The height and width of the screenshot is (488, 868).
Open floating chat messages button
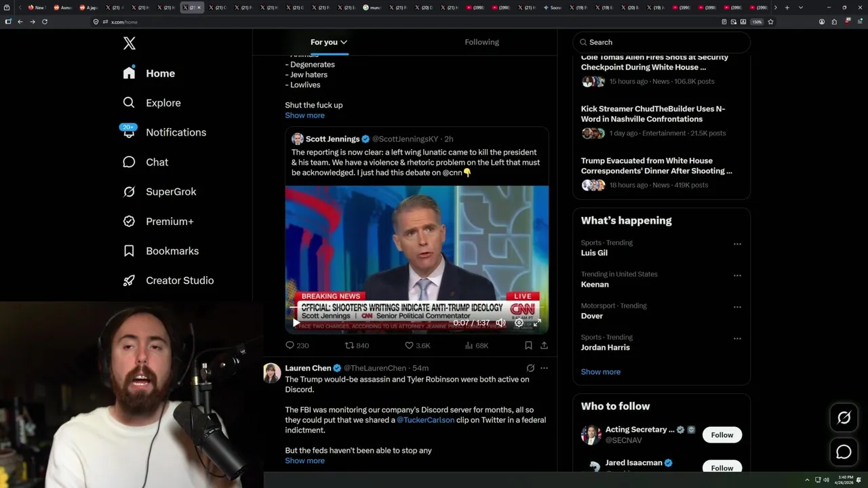click(844, 451)
